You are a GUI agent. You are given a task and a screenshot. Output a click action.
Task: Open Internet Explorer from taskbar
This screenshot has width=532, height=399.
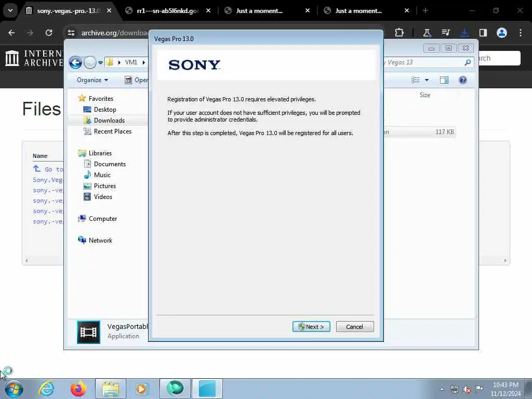coord(46,389)
